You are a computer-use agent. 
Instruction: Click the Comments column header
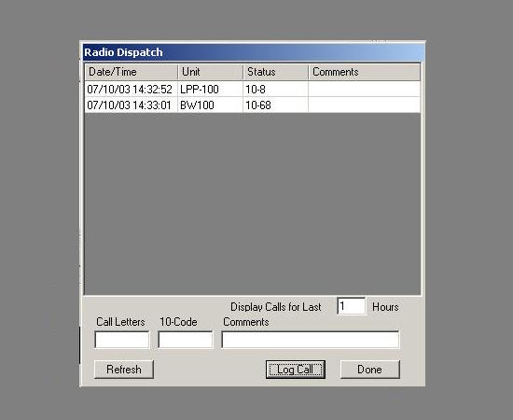click(365, 72)
